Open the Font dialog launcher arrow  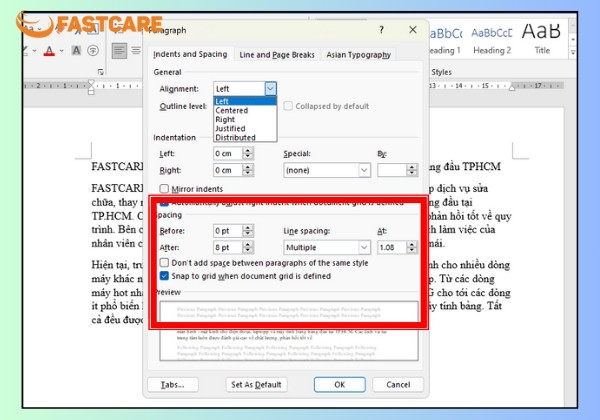(x=101, y=72)
